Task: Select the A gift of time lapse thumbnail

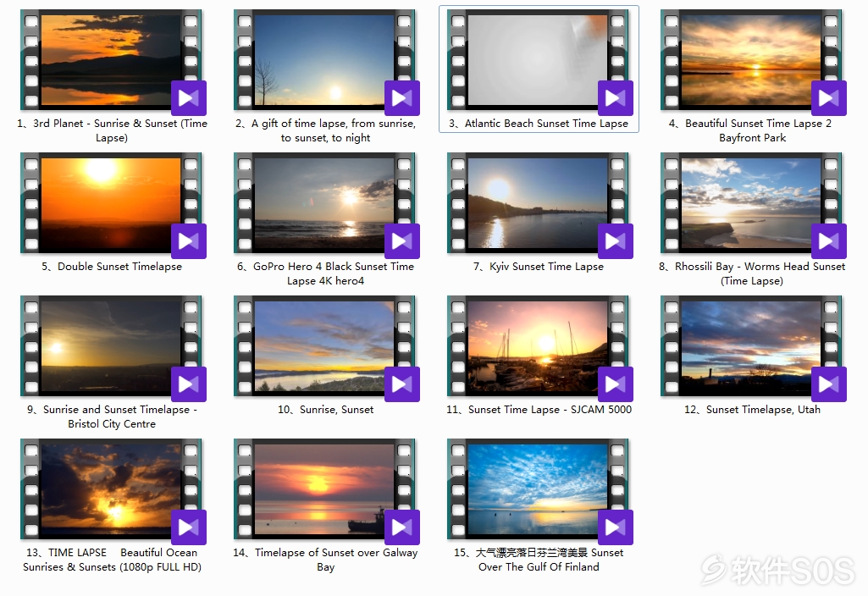Action: coord(324,60)
